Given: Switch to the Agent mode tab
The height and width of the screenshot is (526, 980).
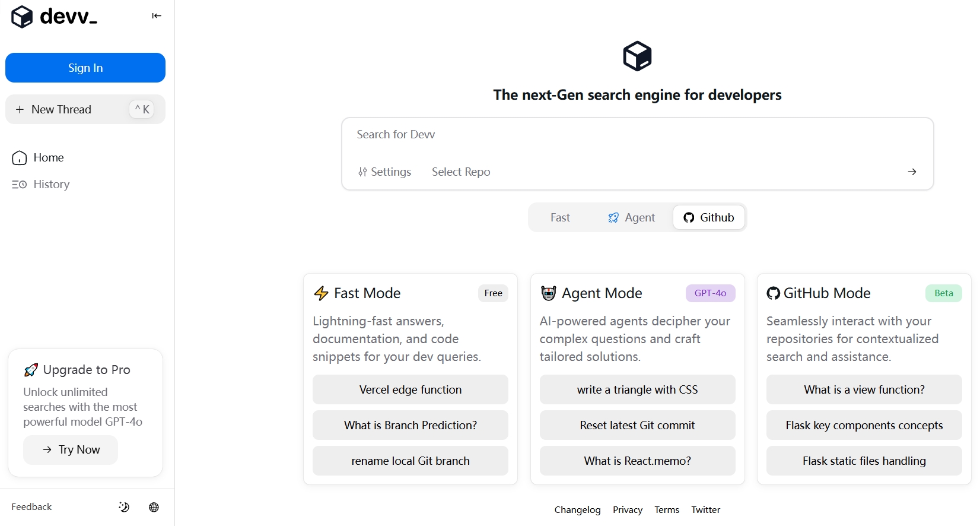Looking at the screenshot, I should pos(631,217).
